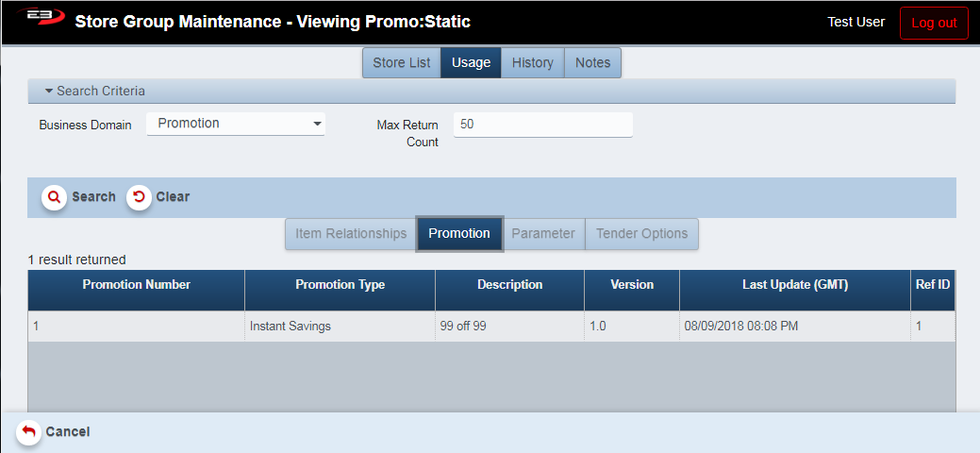Click the red Clear reset icon
Image resolution: width=980 pixels, height=453 pixels.
pos(140,197)
